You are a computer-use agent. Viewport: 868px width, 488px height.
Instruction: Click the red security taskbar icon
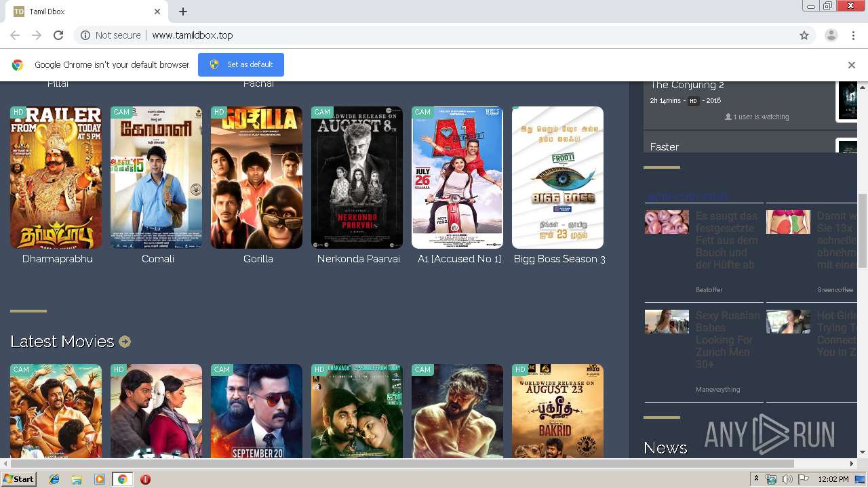click(x=145, y=479)
